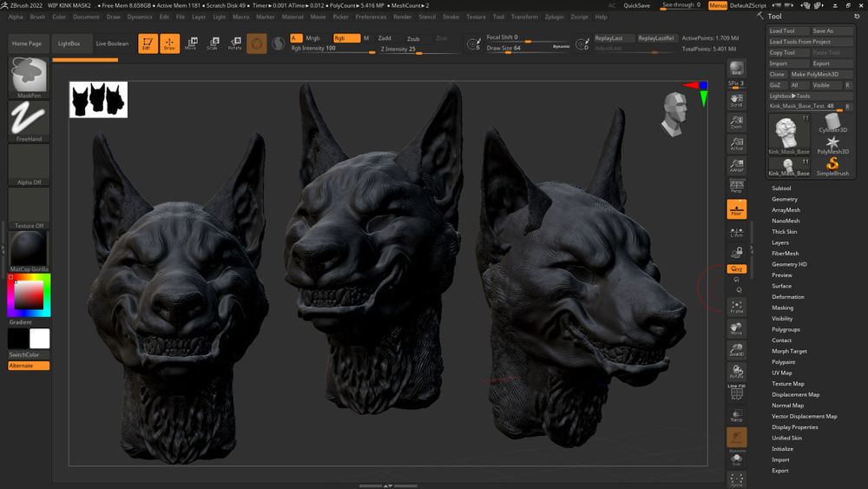868x489 pixels.
Task: Enable Zsub sculpt mode
Action: (x=413, y=39)
